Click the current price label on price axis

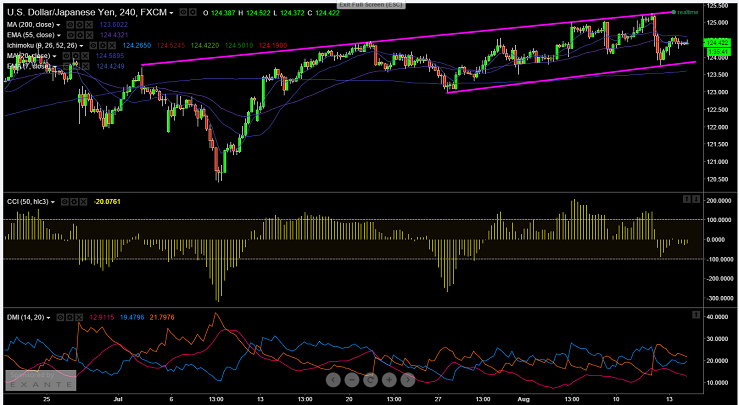[x=715, y=43]
